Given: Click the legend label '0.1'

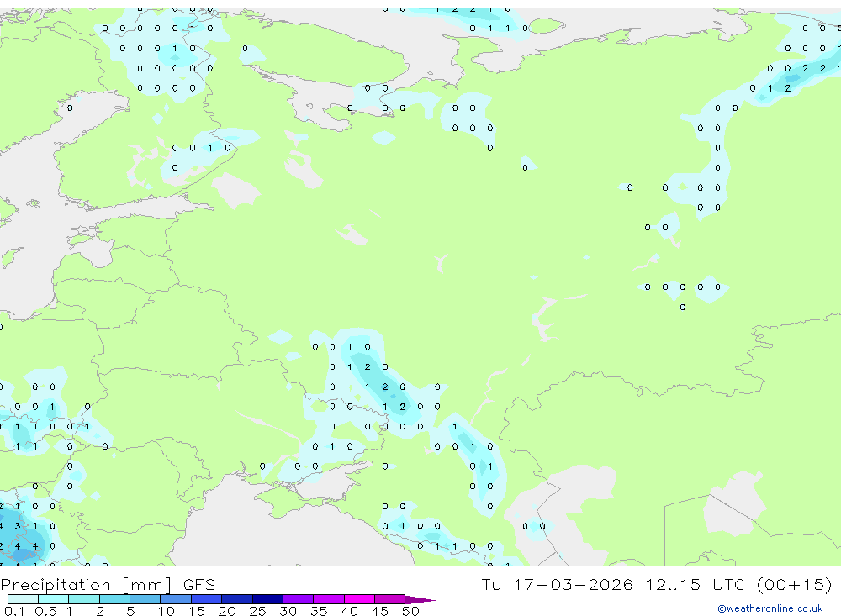Looking at the screenshot, I should click(x=14, y=611).
